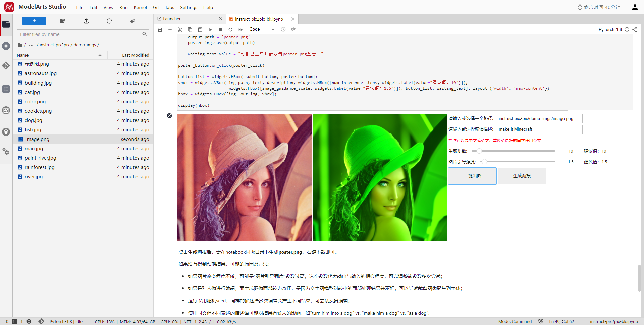Open the Settings menu
Screen dimensions: 644x325
[x=189, y=7]
